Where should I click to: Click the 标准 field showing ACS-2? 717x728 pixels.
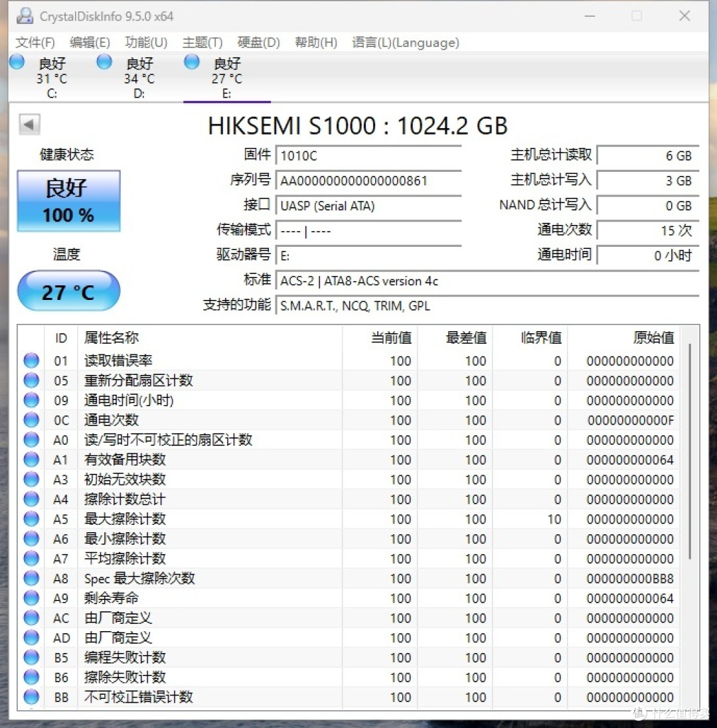click(x=487, y=281)
